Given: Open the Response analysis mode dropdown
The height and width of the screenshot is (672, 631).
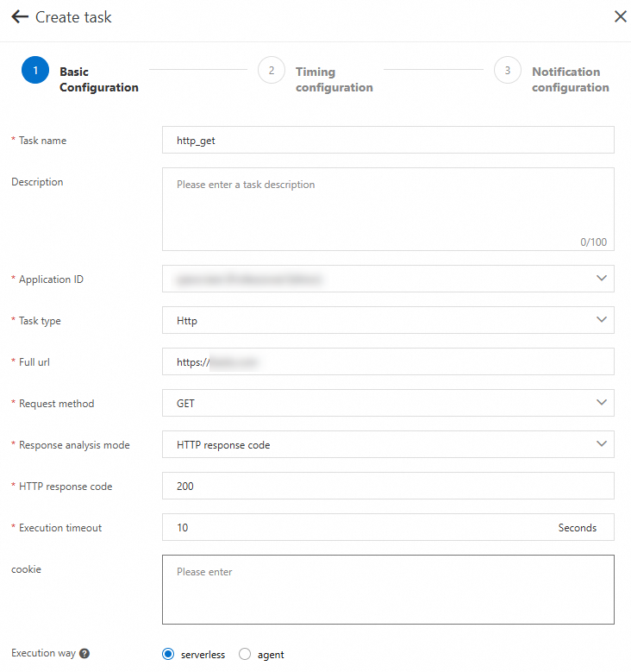Looking at the screenshot, I should tap(388, 444).
